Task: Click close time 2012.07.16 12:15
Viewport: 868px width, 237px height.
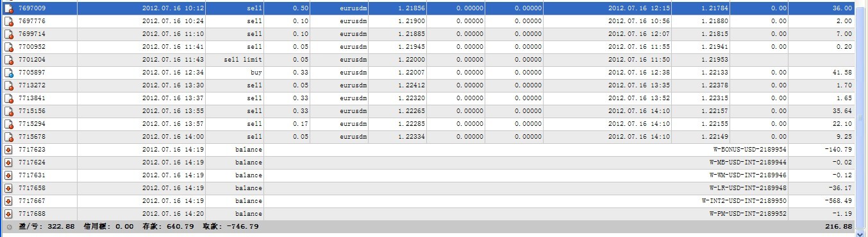Action: [x=639, y=8]
